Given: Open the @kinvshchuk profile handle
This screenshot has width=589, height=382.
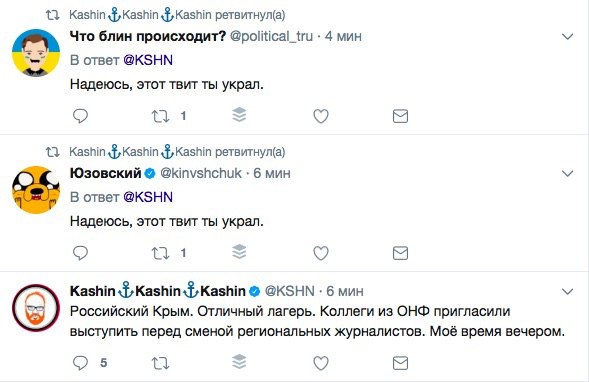Looking at the screenshot, I should coord(201,173).
